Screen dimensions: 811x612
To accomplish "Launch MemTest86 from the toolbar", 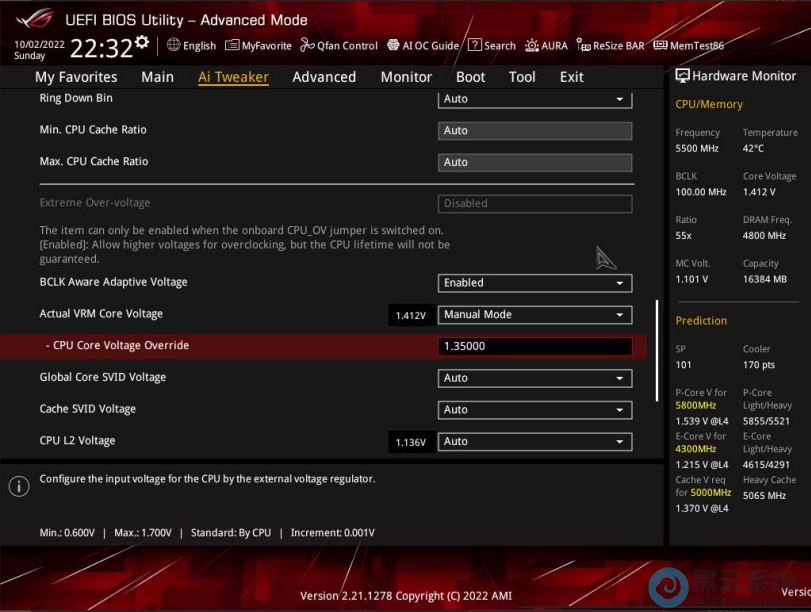I will point(688,46).
